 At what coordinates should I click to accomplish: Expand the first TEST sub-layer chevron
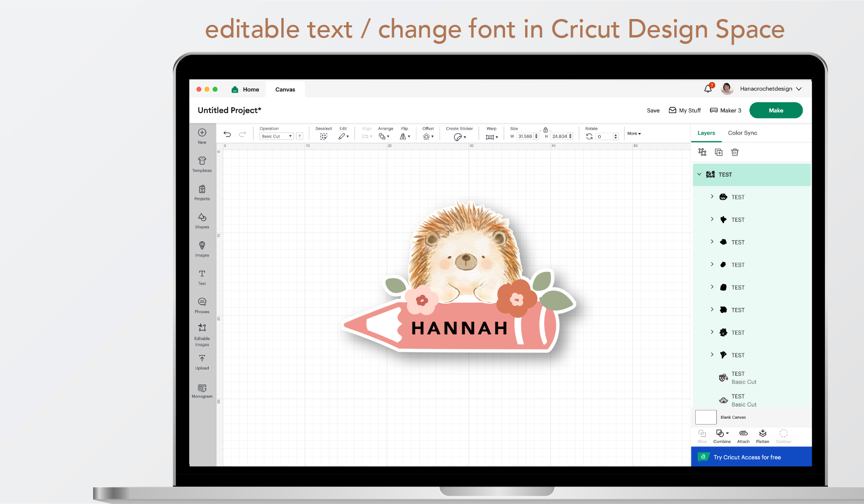(712, 196)
